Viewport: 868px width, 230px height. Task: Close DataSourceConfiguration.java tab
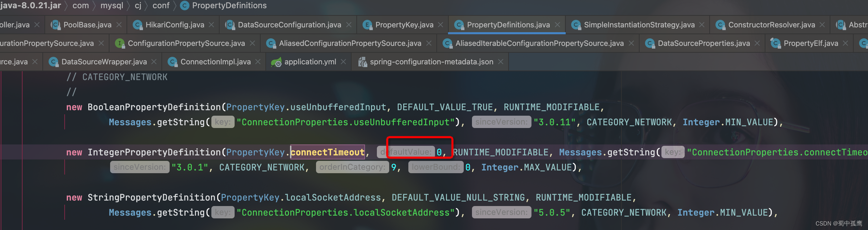tap(349, 25)
